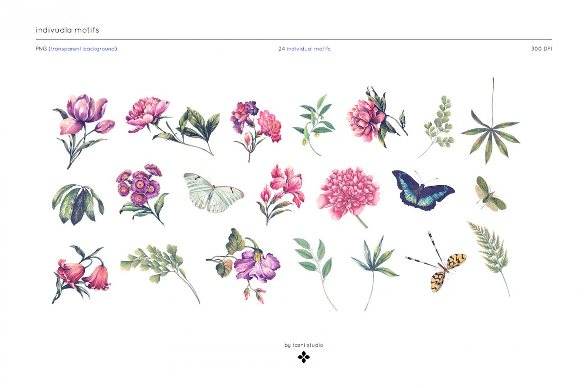The width and height of the screenshot is (588, 388).
Task: Select the red bellflower pair motif
Action: click(81, 275)
